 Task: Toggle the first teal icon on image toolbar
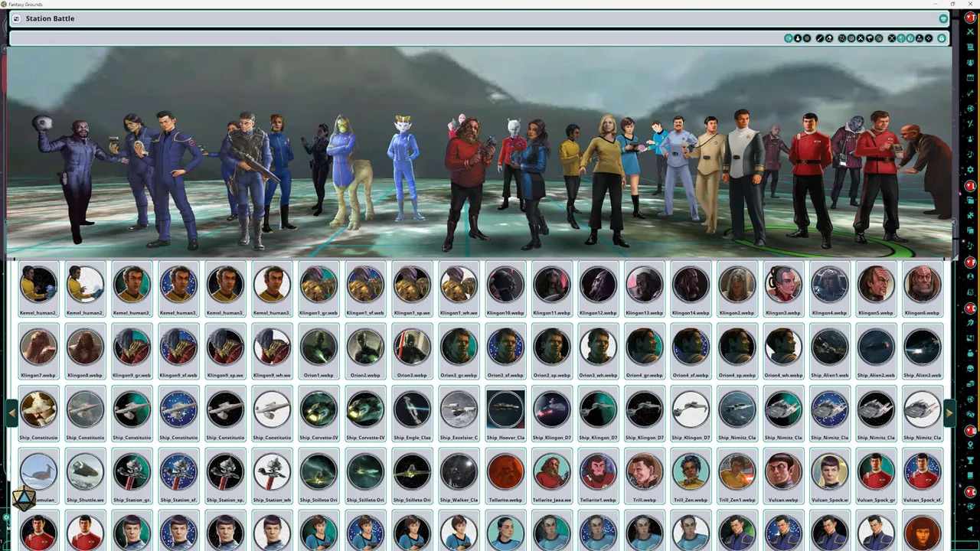click(788, 38)
